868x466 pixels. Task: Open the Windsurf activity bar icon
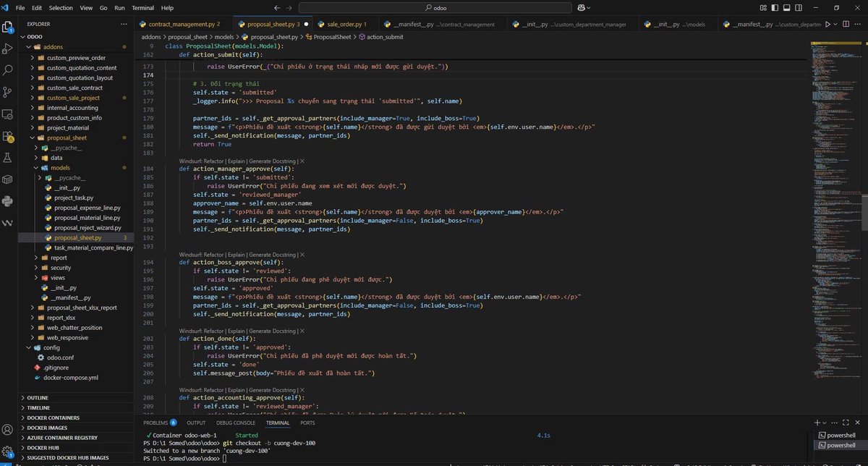click(x=9, y=222)
